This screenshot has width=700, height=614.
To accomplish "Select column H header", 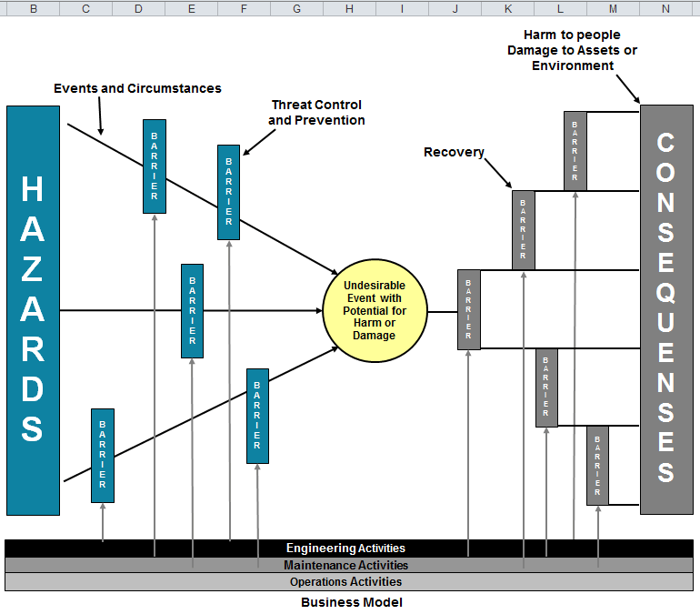I will pos(349,8).
